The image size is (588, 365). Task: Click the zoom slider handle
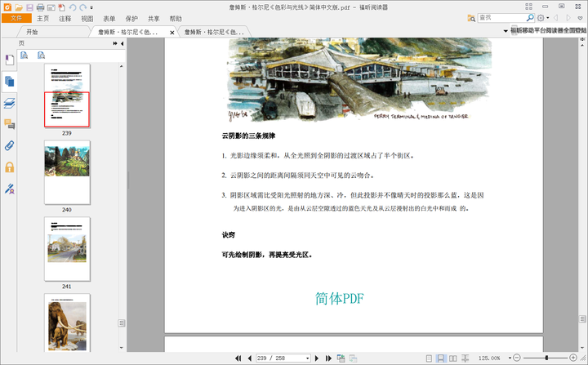click(x=546, y=358)
